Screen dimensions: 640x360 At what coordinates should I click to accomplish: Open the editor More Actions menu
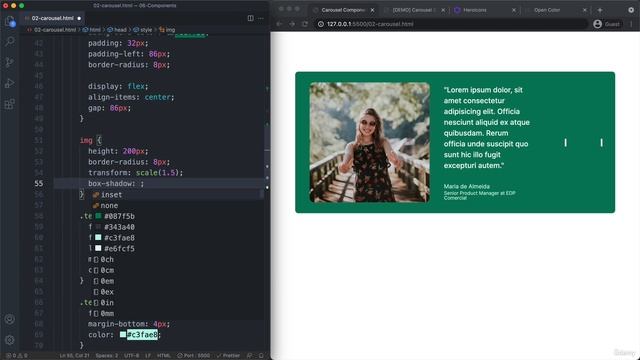(261, 18)
